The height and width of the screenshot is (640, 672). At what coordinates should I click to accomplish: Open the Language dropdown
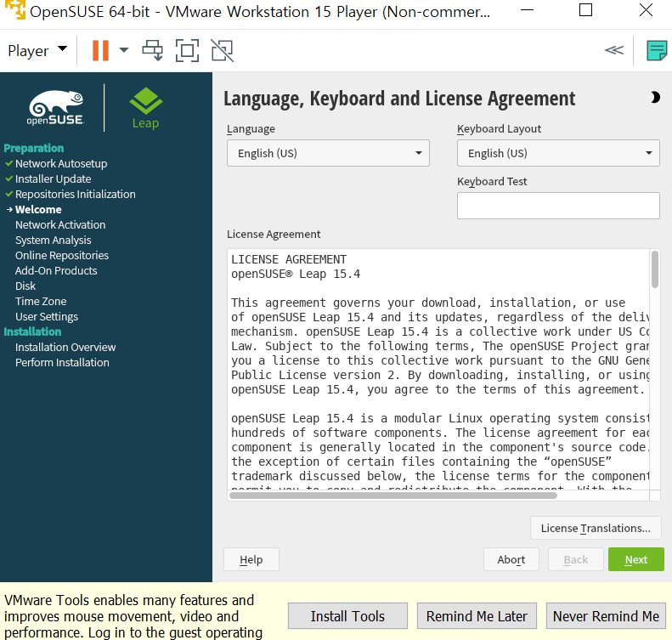coord(328,153)
